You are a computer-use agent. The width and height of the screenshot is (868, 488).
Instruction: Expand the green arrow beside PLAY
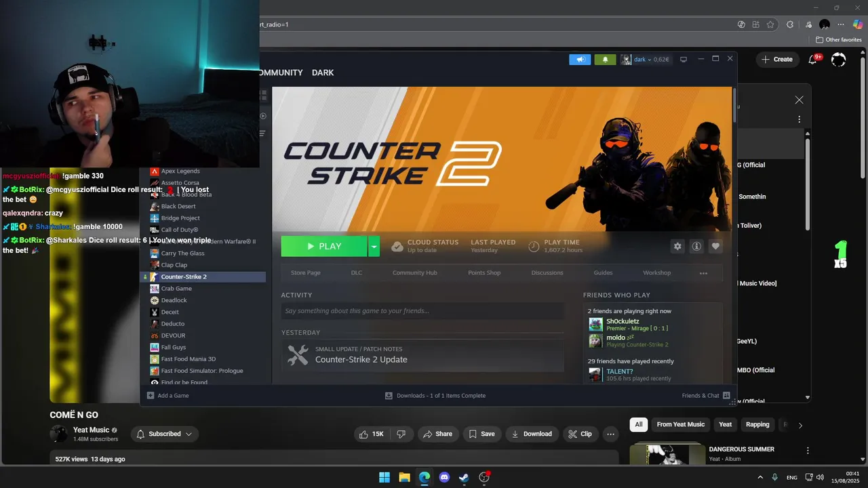[x=374, y=246]
